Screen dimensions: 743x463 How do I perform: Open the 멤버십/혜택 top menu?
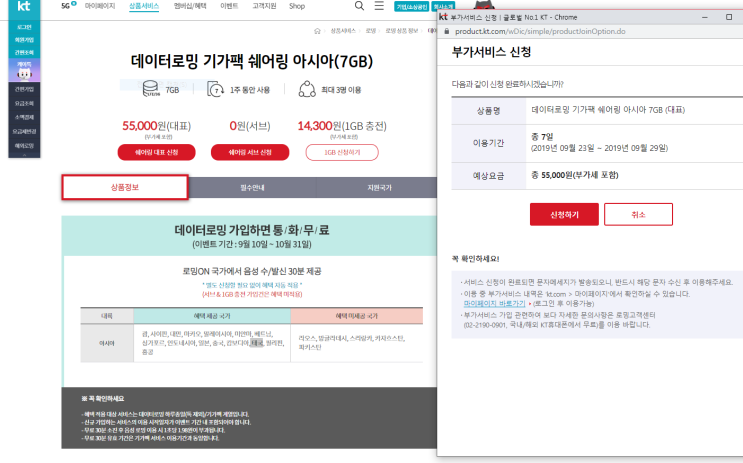pos(190,6)
